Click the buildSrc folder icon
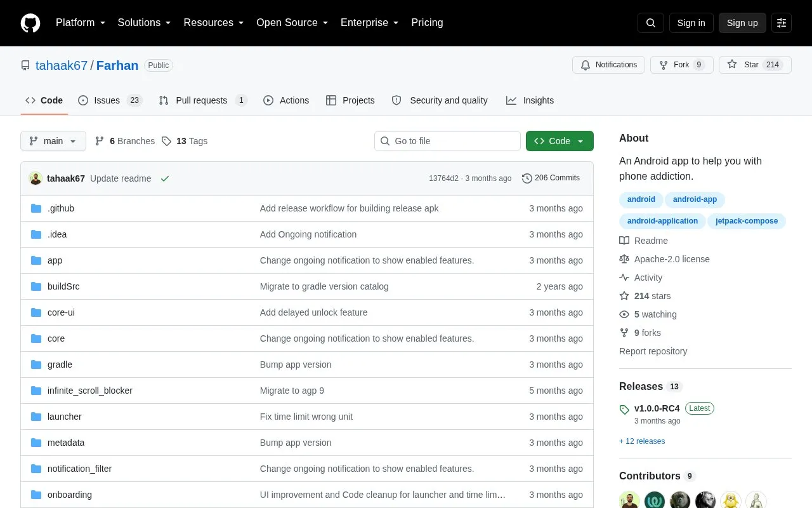The image size is (812, 508). coord(36,286)
